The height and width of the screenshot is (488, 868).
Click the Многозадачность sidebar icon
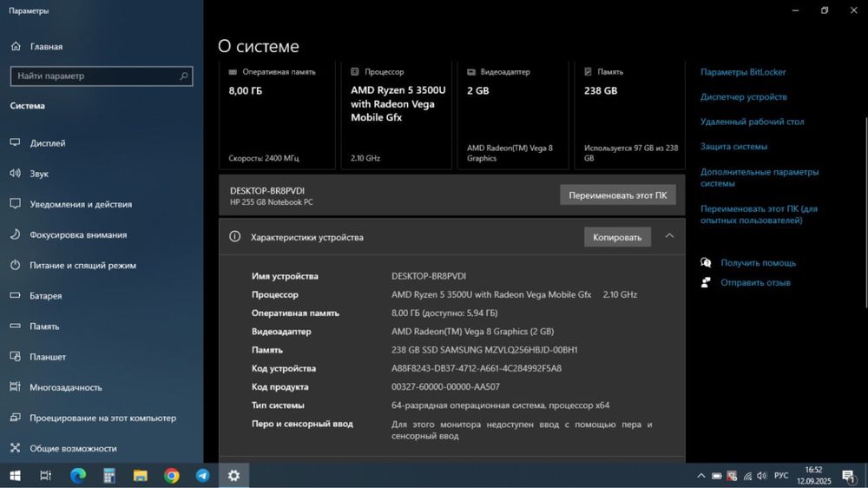[15, 386]
